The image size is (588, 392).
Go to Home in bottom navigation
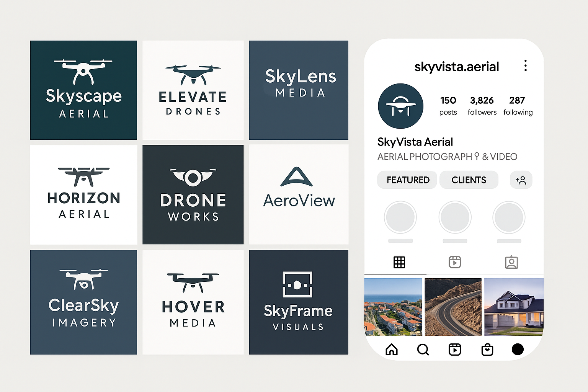(391, 349)
